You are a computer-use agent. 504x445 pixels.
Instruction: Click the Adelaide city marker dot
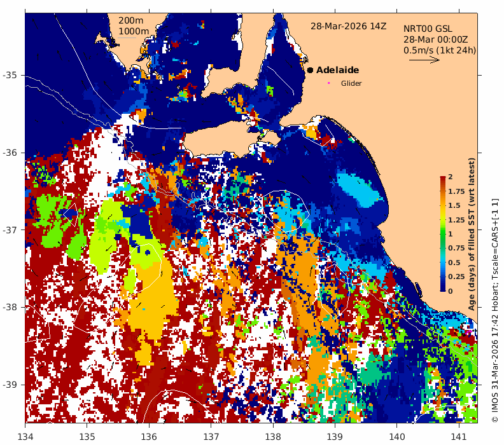(310, 70)
